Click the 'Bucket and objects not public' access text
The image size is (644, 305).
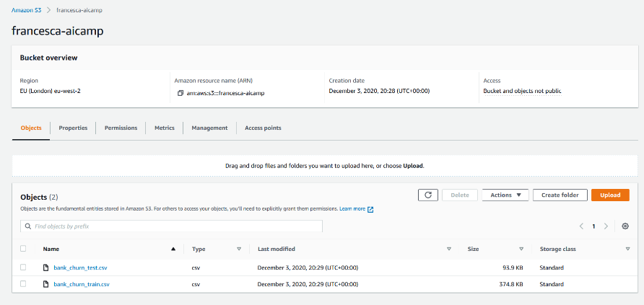pyautogui.click(x=522, y=91)
